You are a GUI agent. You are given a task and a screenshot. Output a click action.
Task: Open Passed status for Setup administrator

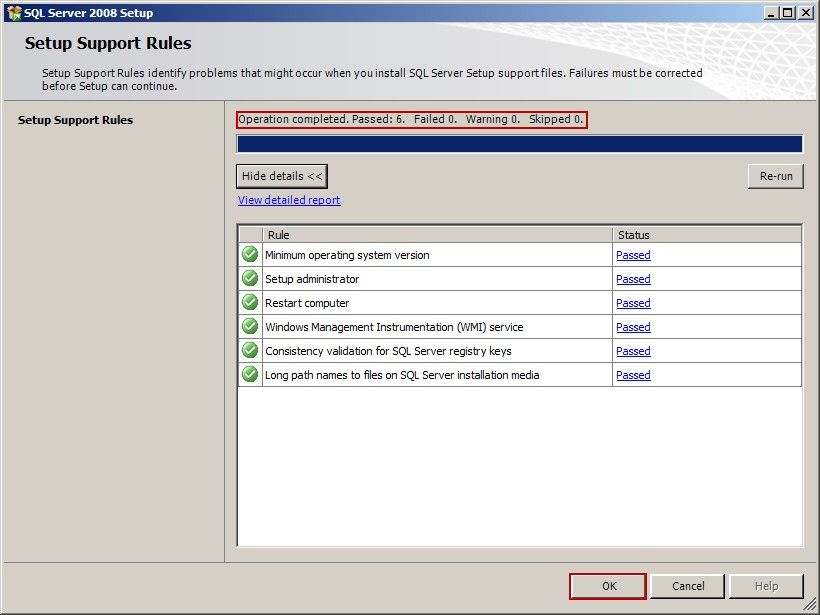(x=633, y=279)
